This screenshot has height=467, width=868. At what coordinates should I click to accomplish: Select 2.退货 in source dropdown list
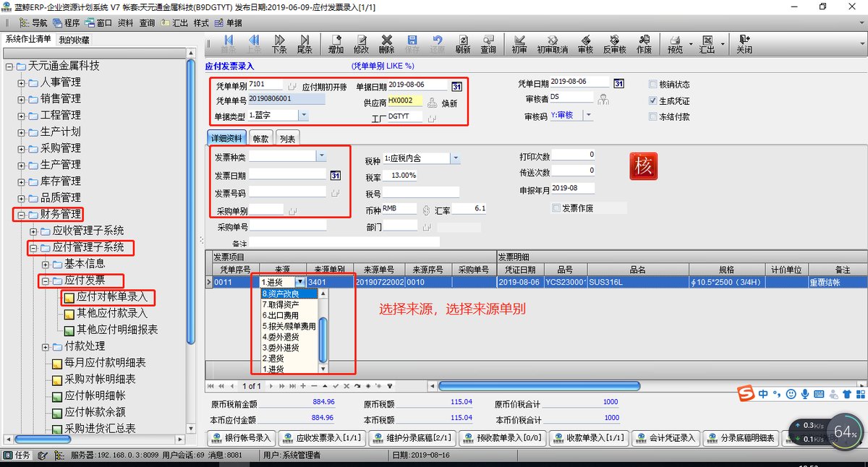tap(289, 358)
